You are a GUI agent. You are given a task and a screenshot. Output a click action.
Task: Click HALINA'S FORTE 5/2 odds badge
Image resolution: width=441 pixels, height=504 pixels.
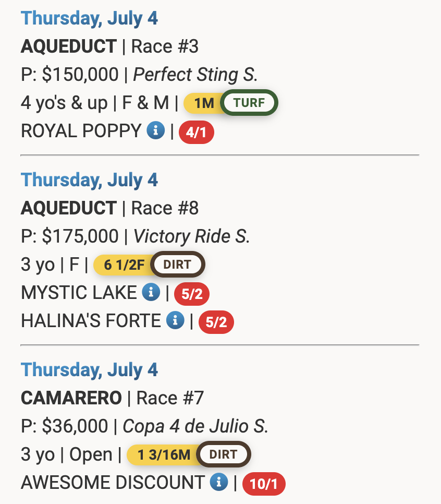[x=216, y=322]
